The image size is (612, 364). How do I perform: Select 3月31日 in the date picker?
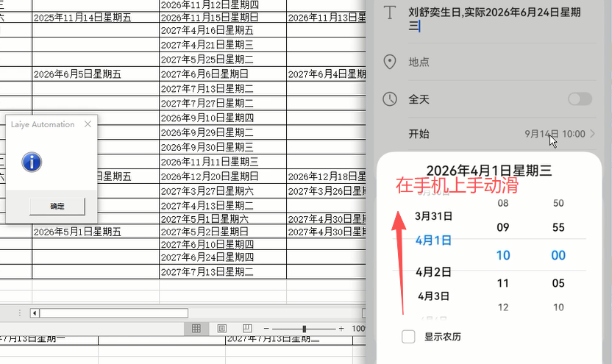tap(434, 216)
